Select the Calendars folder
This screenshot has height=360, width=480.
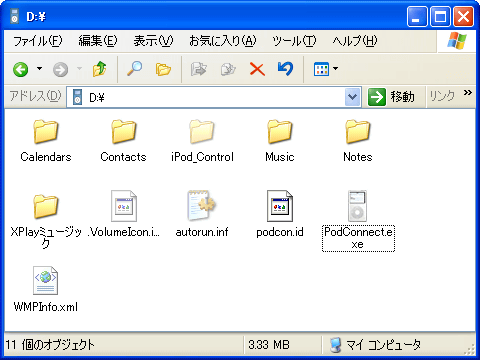[x=46, y=141]
